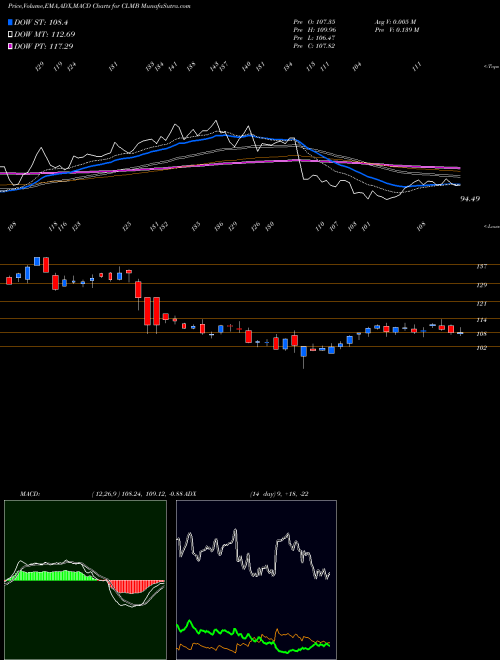Click the blue DOW ST legend swatch
This screenshot has height=660, width=500.
click(10, 22)
